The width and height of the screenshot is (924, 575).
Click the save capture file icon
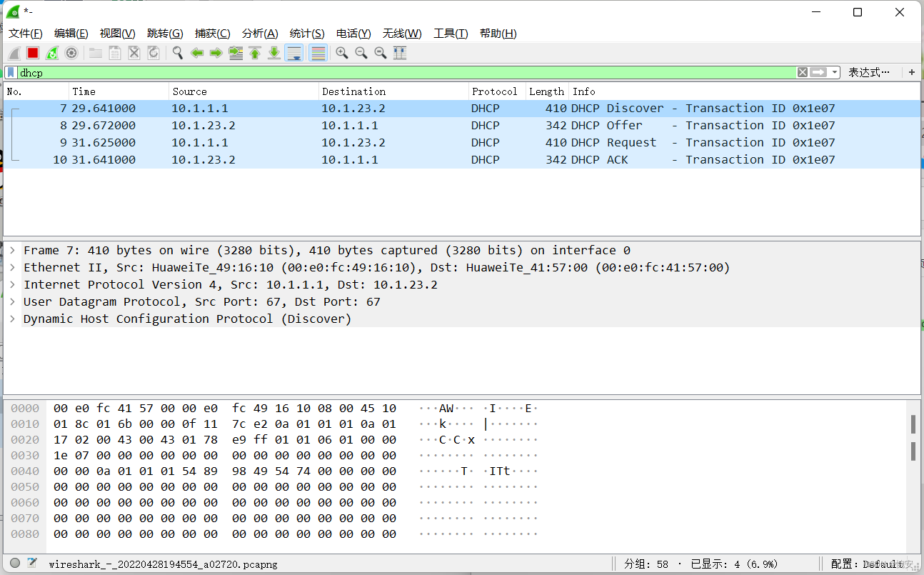114,53
